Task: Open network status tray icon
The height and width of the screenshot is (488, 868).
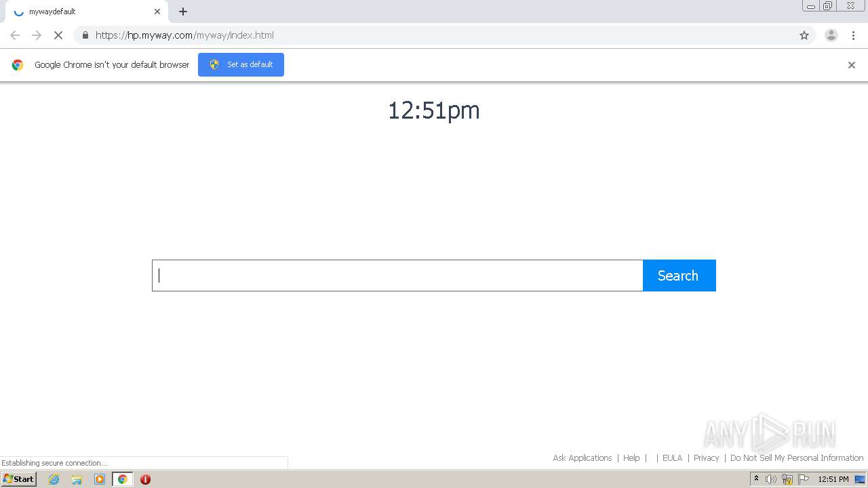Action: point(787,479)
